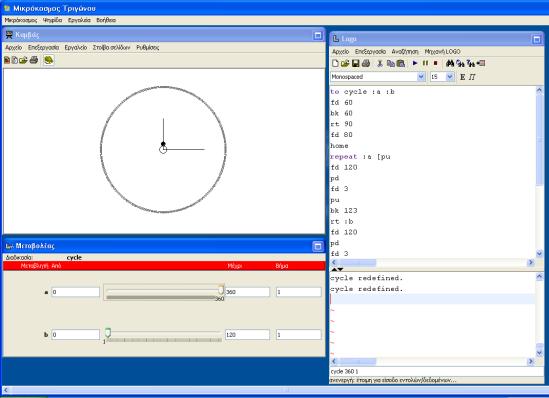This screenshot has height=398, width=549.
Task: Click the code line 'rt :b'
Action: click(341, 221)
